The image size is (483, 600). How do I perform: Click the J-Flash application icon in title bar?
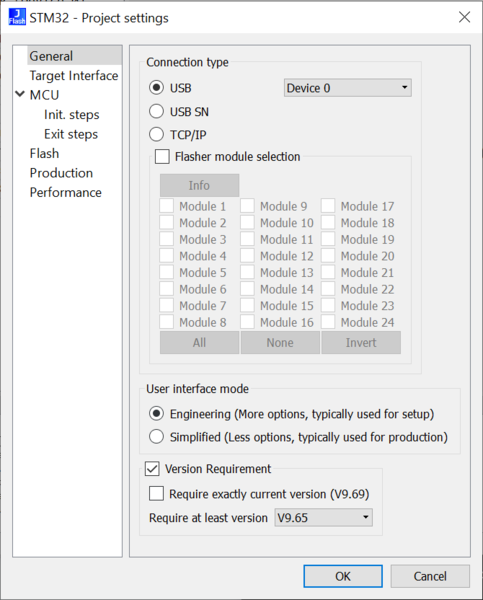[x=17, y=17]
